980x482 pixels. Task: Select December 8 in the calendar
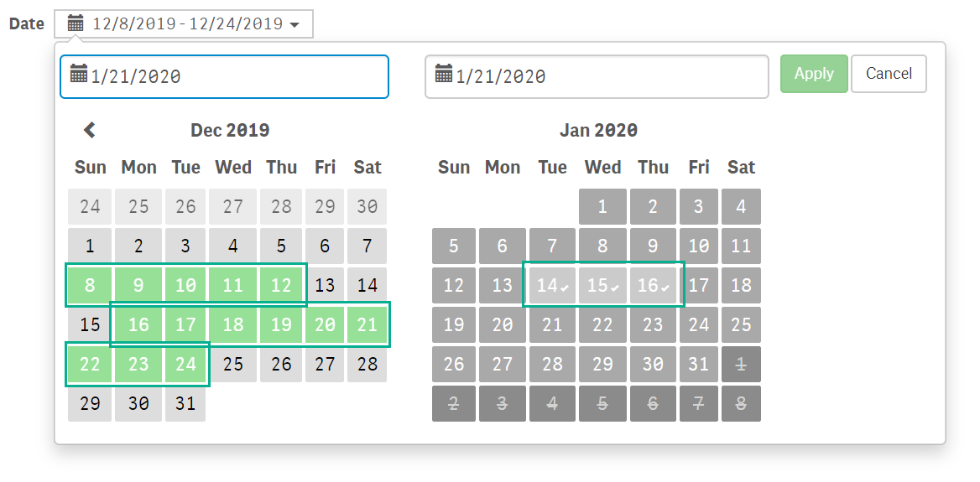(x=90, y=285)
